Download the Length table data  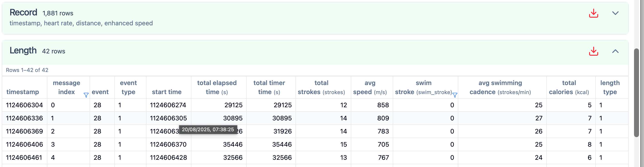tap(593, 51)
